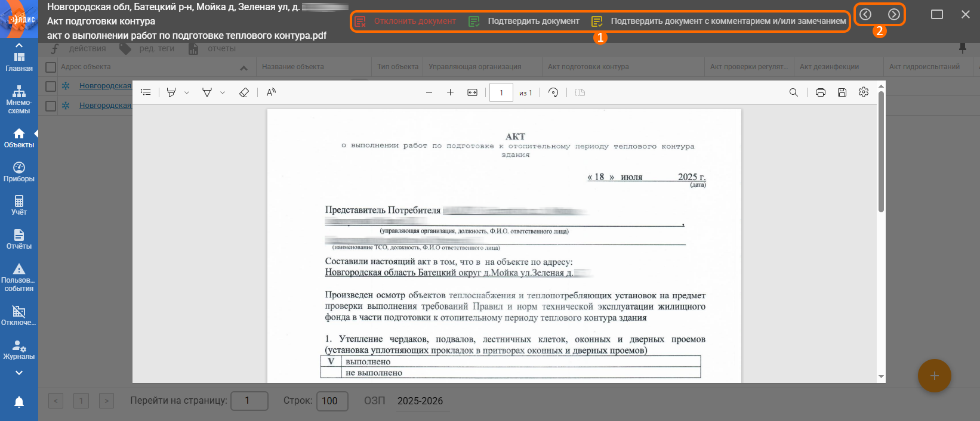
Task: Zoom in the PDF with plus
Action: pos(451,92)
